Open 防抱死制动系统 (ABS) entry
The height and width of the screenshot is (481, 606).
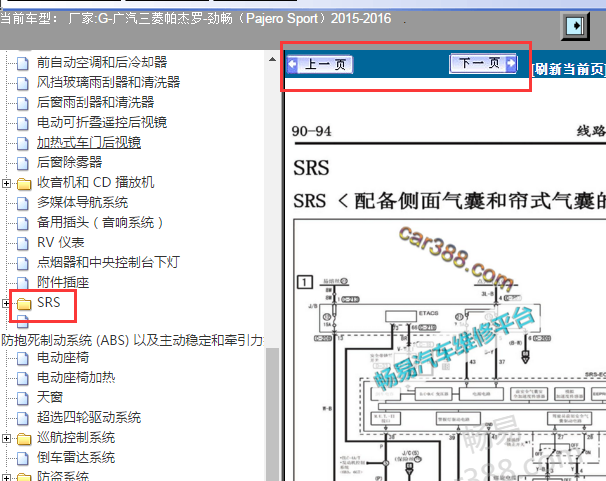tap(132, 340)
